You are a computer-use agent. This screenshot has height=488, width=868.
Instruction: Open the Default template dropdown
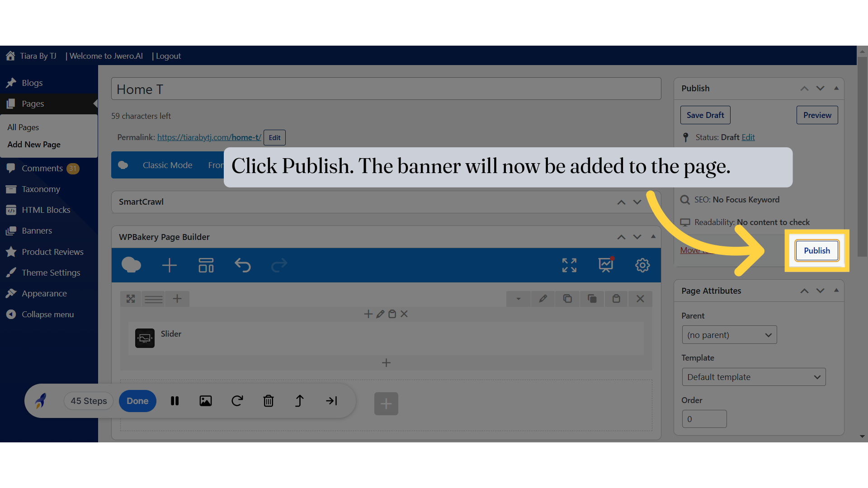pos(753,376)
